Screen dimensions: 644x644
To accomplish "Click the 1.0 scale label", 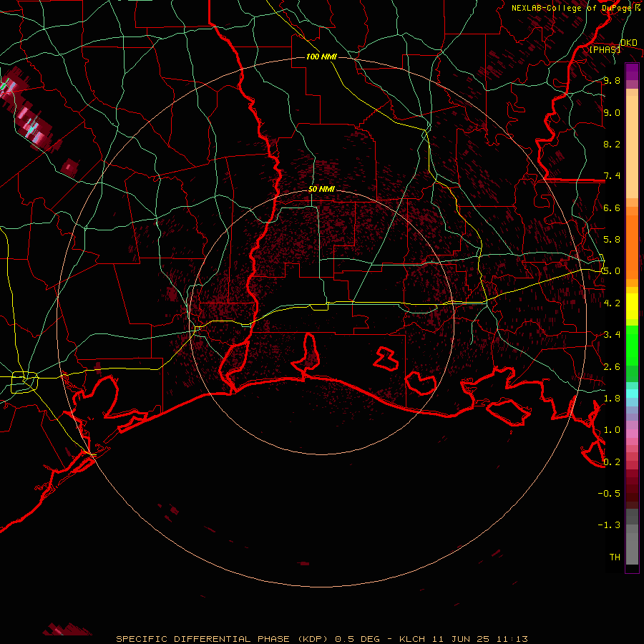I will (x=612, y=429).
